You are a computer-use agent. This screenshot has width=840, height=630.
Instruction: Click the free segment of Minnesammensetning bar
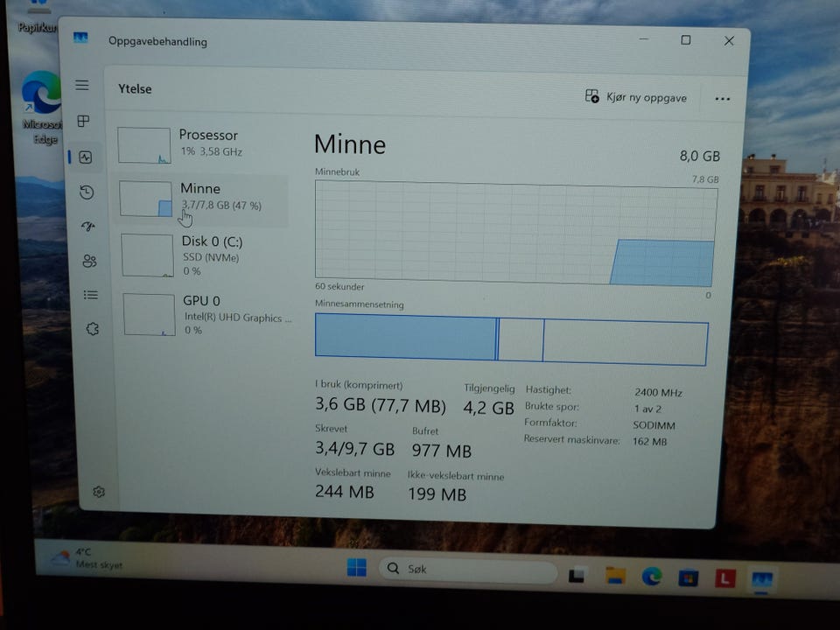[x=625, y=342]
